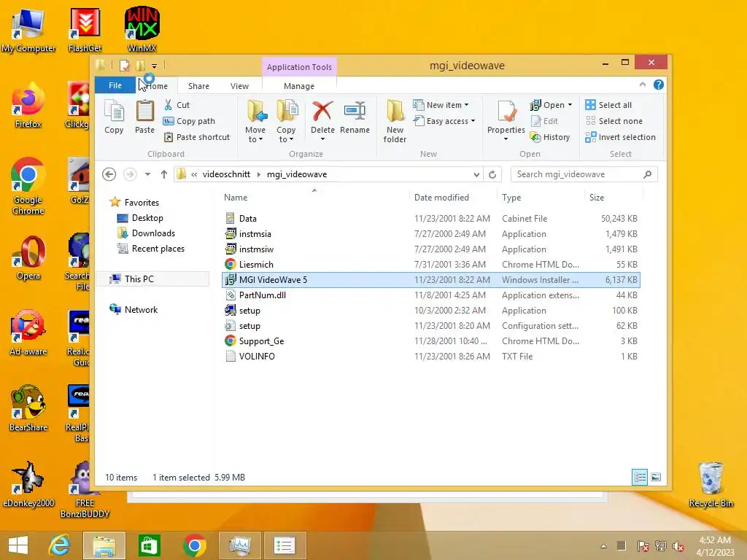Click videoschnitt in address breadcrumb

[226, 174]
